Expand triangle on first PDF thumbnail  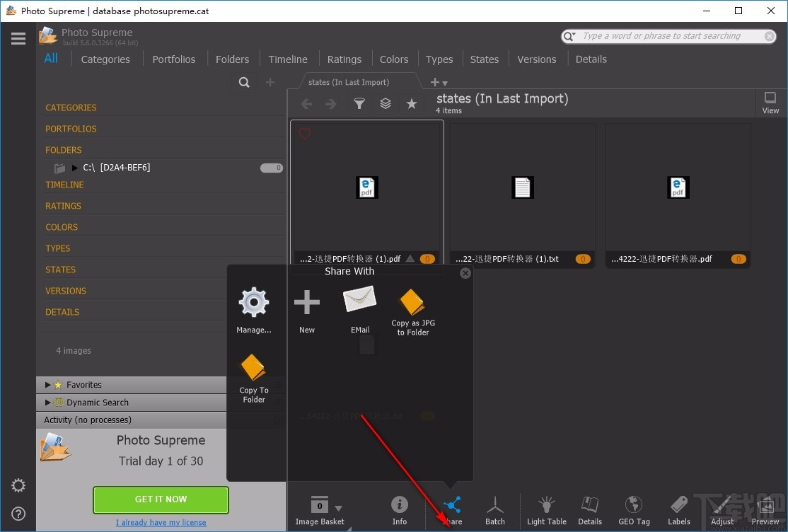pyautogui.click(x=410, y=258)
